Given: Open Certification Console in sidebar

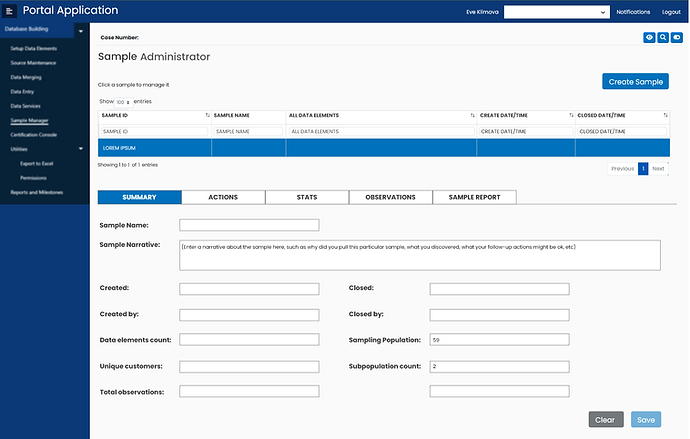Looking at the screenshot, I should (x=34, y=135).
